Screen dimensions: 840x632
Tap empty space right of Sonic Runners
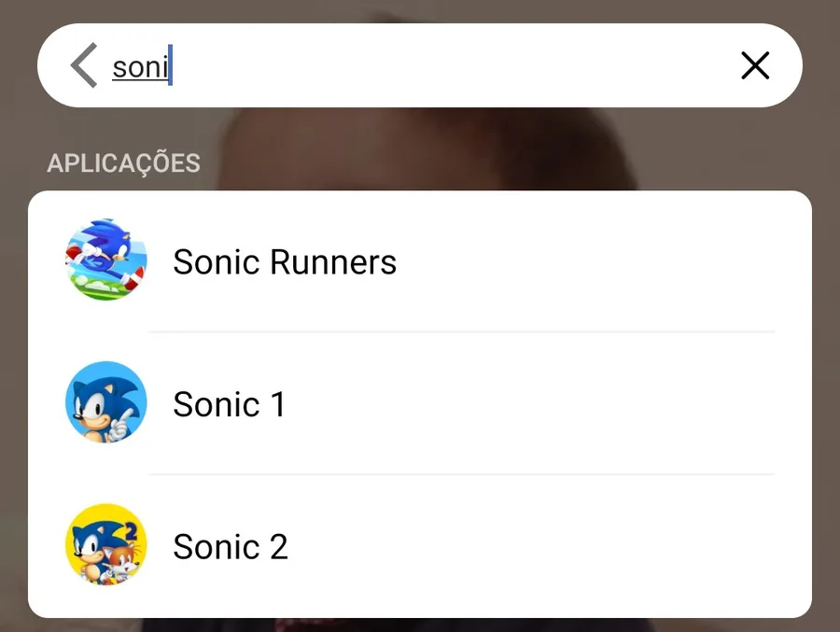[x=597, y=262]
